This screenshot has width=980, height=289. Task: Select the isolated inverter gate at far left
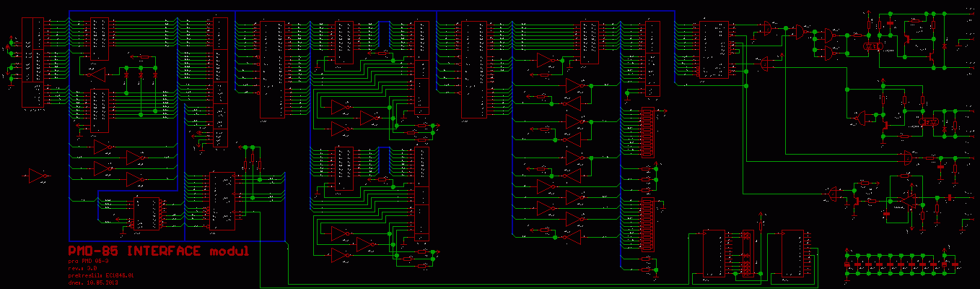pos(38,176)
